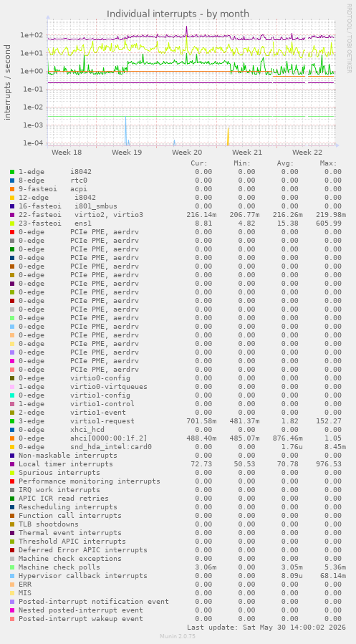Select the Week 20 axis label
Image resolution: width=356 pixels, height=644 pixels.
click(187, 153)
